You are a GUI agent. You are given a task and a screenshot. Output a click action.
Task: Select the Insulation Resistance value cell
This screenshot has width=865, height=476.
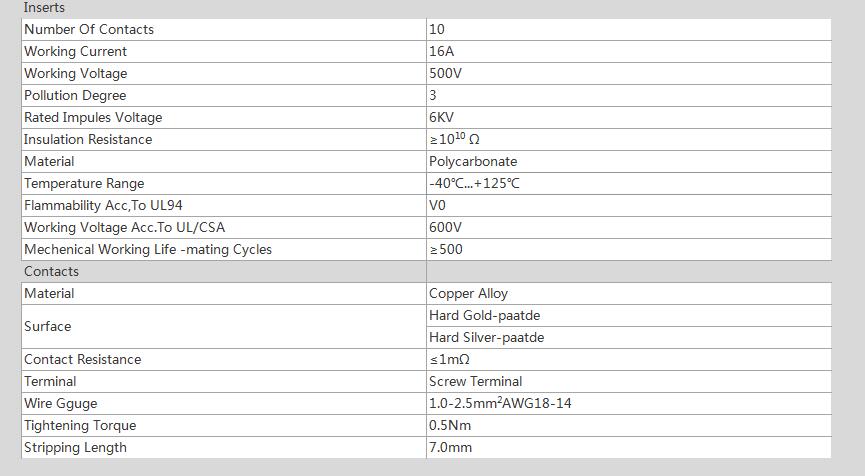pyautogui.click(x=629, y=140)
